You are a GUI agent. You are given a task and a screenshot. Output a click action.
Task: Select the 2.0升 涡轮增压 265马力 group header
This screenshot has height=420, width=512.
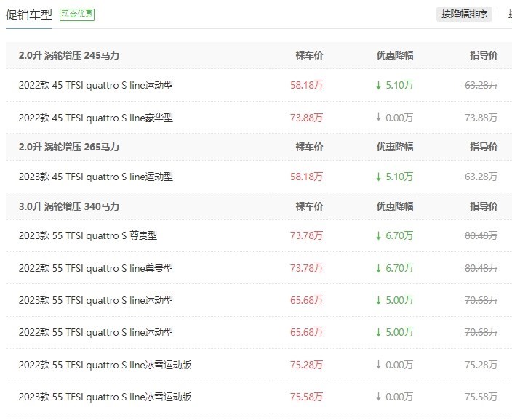click(68, 147)
